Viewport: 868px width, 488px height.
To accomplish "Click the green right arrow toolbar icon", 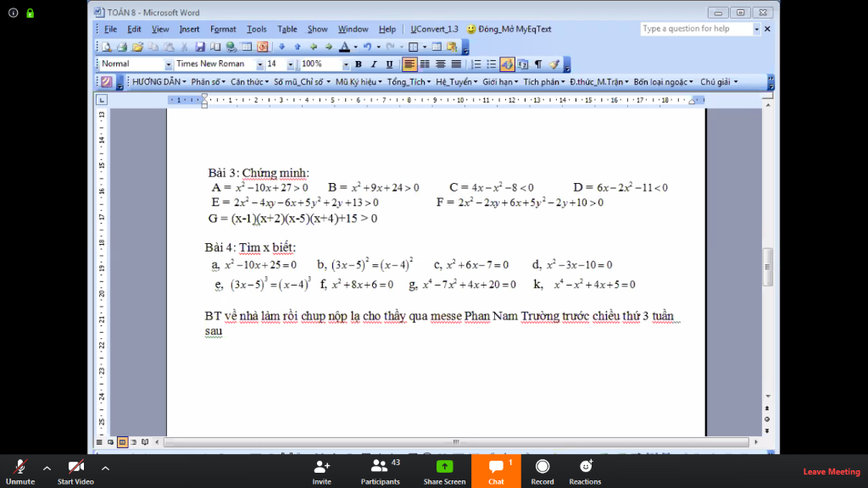I will 329,47.
